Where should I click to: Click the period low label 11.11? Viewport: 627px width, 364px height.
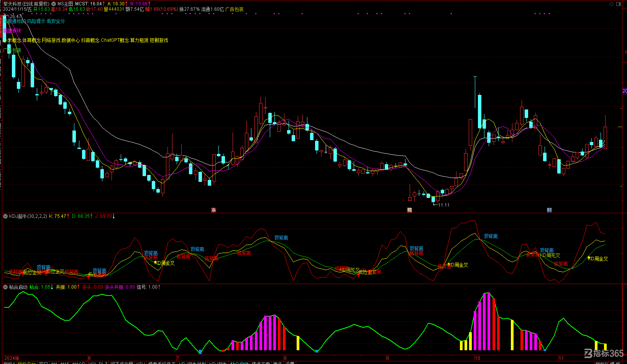[444, 205]
